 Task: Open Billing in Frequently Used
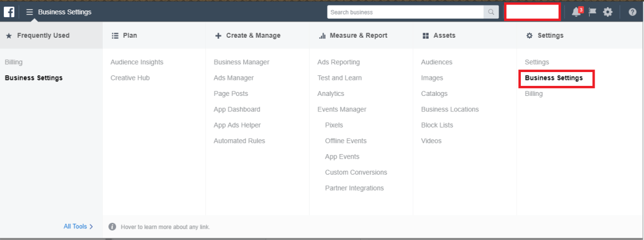click(13, 62)
